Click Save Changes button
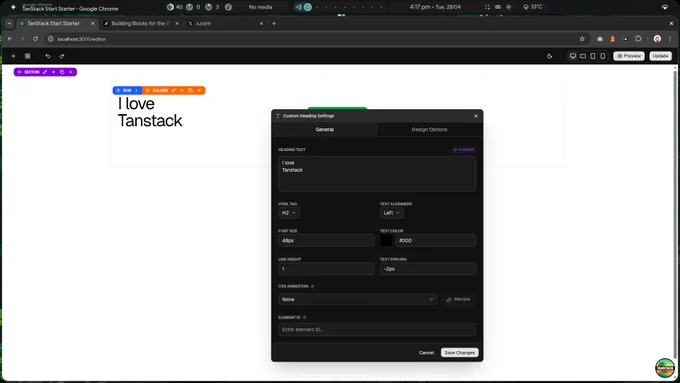The height and width of the screenshot is (383, 680). click(460, 353)
